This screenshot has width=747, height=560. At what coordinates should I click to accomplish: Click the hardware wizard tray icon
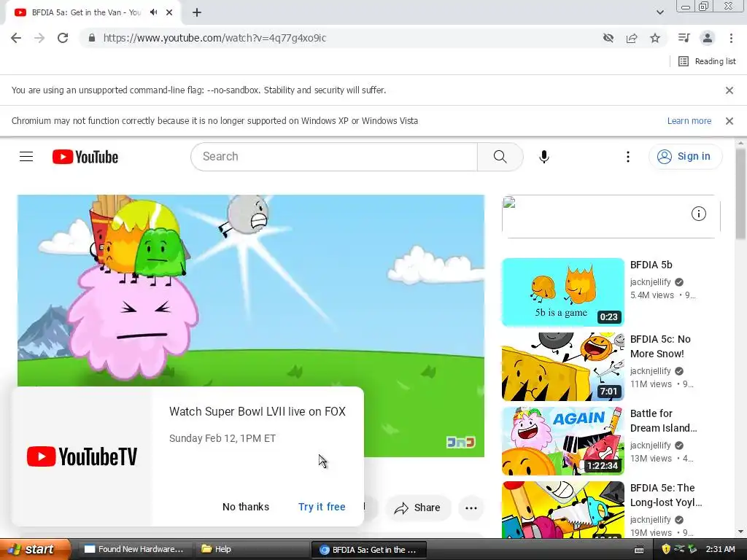point(692,550)
